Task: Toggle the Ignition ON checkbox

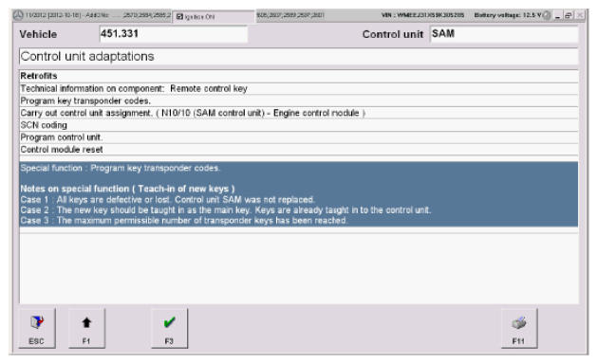Action: pyautogui.click(x=180, y=17)
